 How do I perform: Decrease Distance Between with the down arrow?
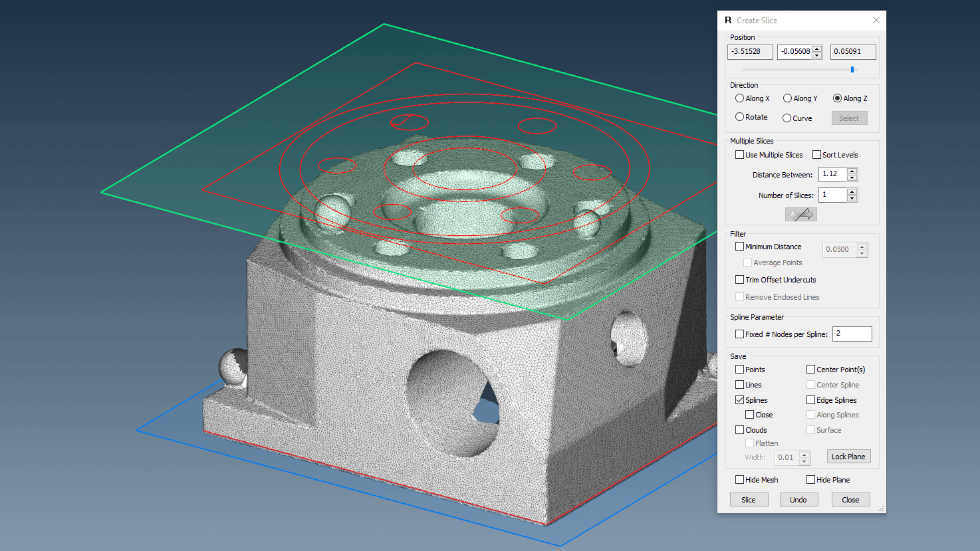pyautogui.click(x=852, y=178)
